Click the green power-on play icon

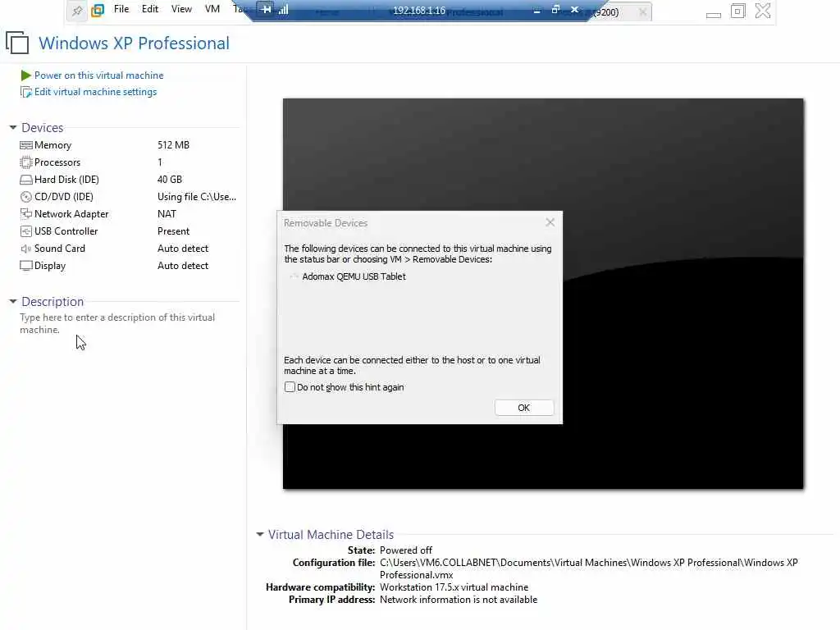[x=25, y=75]
